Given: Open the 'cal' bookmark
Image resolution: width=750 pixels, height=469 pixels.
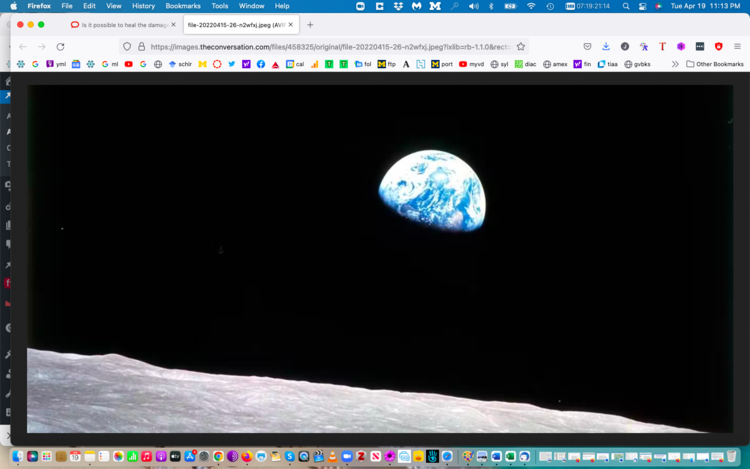Looking at the screenshot, I should (x=295, y=64).
